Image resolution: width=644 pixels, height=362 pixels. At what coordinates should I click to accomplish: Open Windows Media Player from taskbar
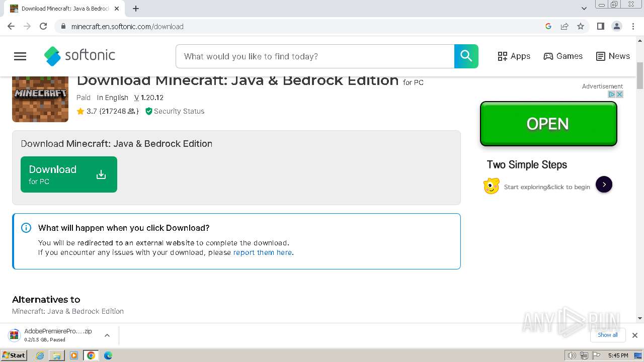coord(74,355)
